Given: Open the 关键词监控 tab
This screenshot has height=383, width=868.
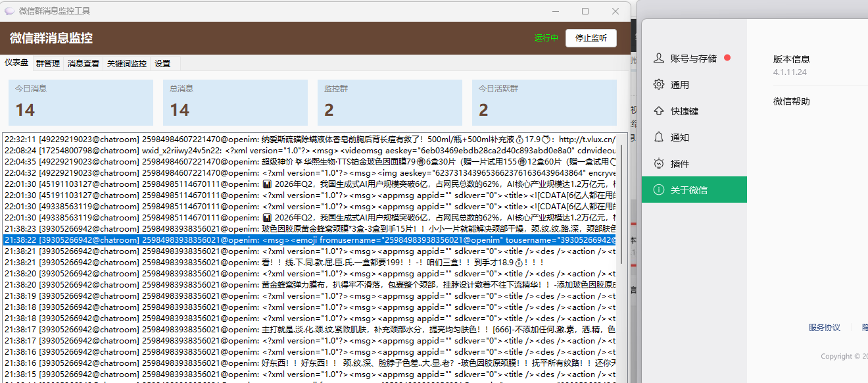Looking at the screenshot, I should [x=127, y=64].
